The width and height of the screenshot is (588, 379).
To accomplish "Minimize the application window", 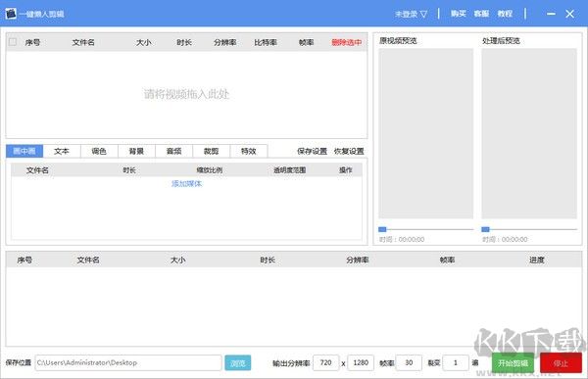I will [x=551, y=14].
